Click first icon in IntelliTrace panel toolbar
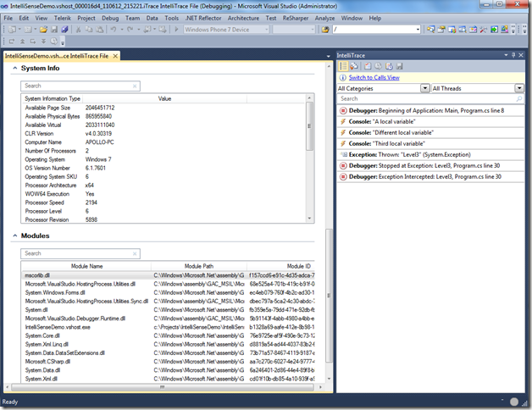The height and width of the screenshot is (410, 532). click(343, 66)
